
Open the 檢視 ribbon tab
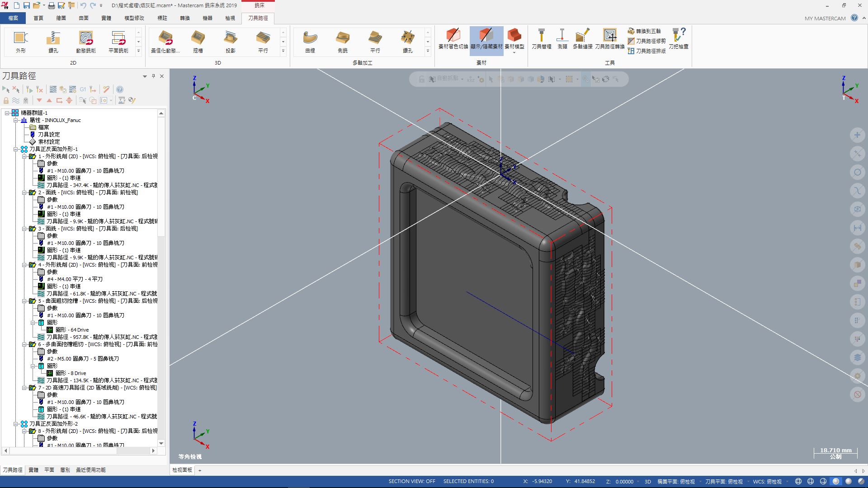coord(230,18)
